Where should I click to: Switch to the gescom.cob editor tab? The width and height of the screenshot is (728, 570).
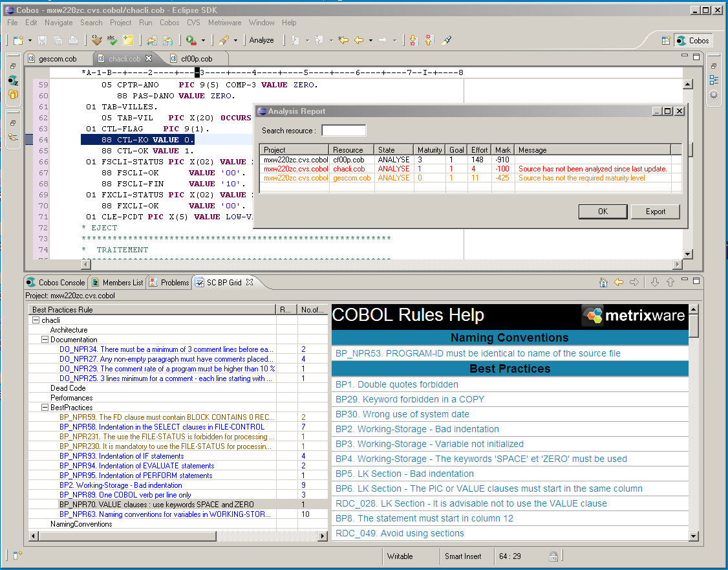pyautogui.click(x=58, y=58)
